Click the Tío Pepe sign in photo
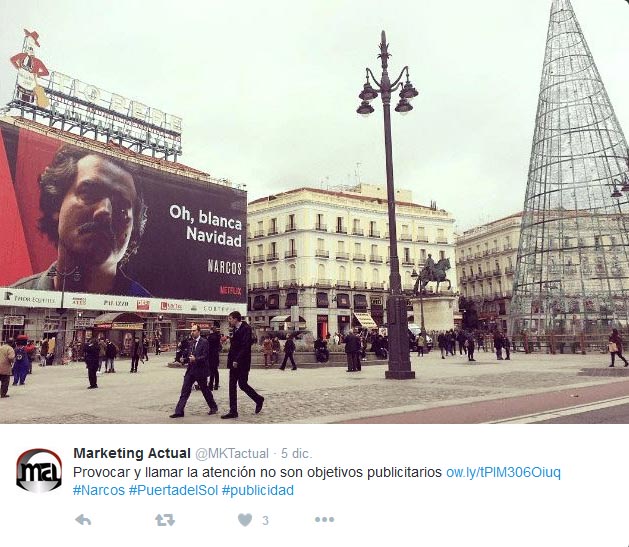Image resolution: width=629 pixels, height=547 pixels. tap(96, 106)
